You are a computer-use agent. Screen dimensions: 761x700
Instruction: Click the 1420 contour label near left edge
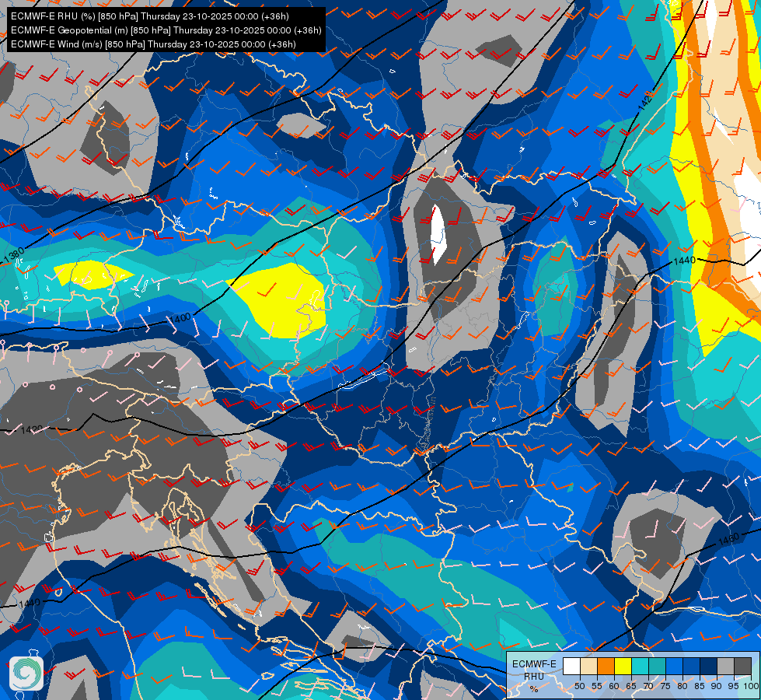click(x=32, y=429)
